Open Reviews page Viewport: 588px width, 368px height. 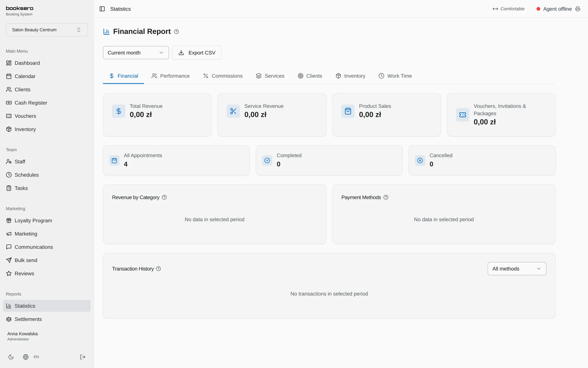pyautogui.click(x=47, y=273)
